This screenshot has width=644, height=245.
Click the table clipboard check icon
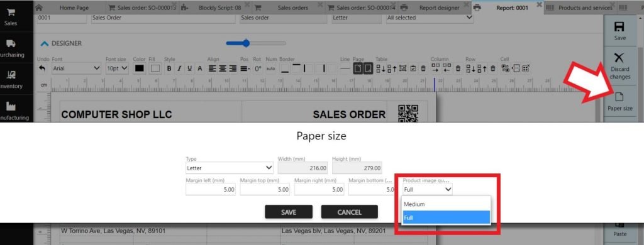click(413, 68)
